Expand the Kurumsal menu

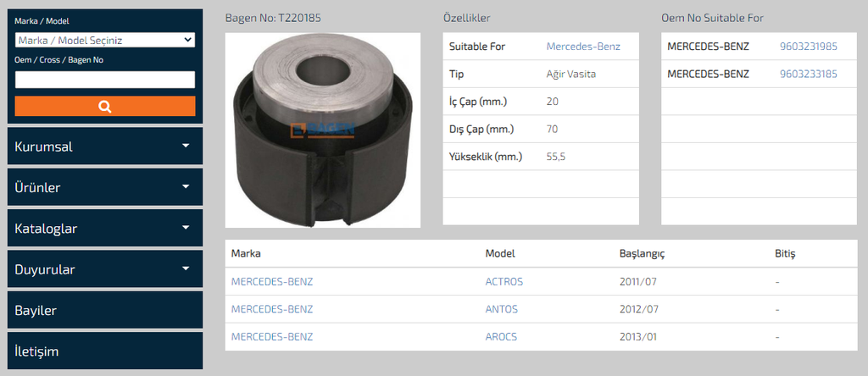[x=104, y=146]
